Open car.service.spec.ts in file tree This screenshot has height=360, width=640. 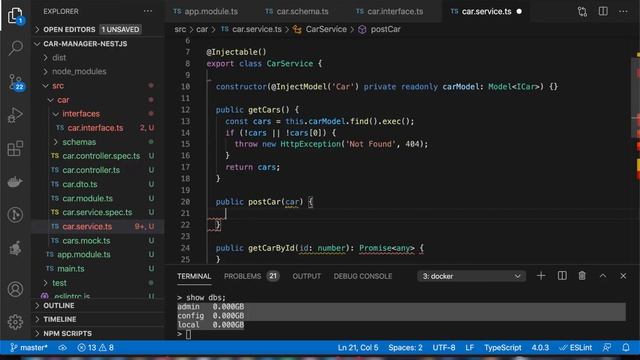click(98, 212)
